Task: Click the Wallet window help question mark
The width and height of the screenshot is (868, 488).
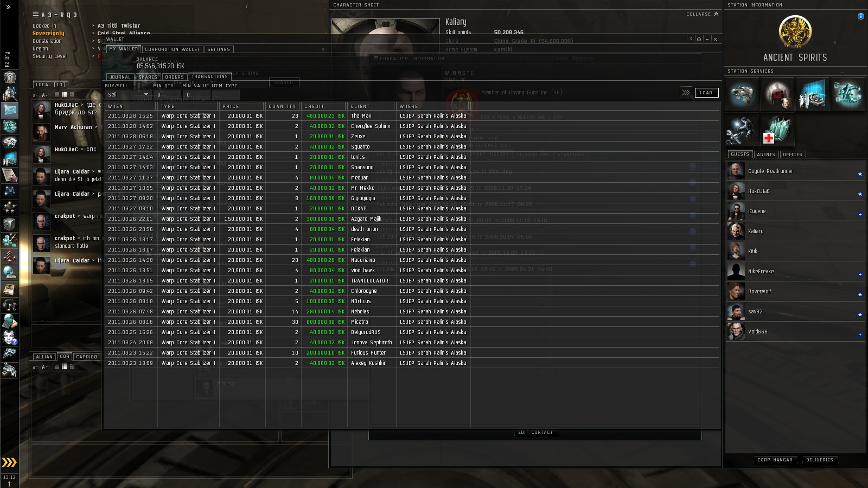Action: (x=691, y=39)
